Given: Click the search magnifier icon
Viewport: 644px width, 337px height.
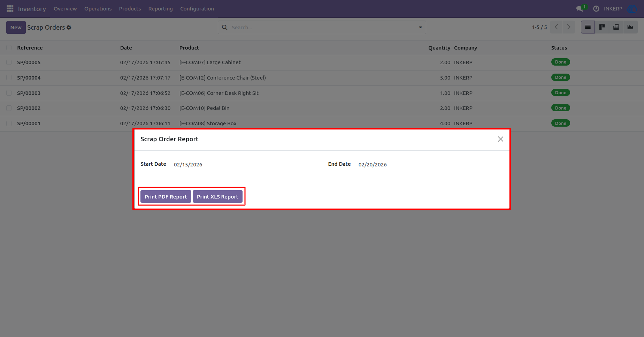Looking at the screenshot, I should pyautogui.click(x=225, y=27).
